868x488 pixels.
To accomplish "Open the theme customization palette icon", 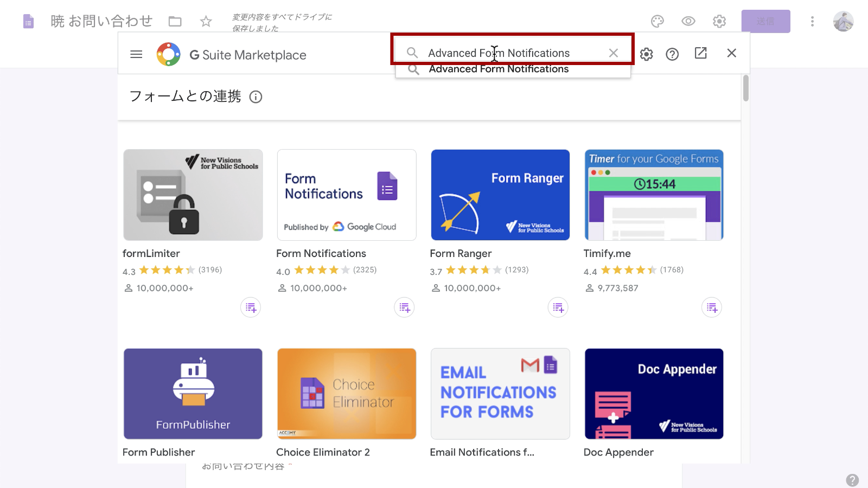I will tap(658, 21).
